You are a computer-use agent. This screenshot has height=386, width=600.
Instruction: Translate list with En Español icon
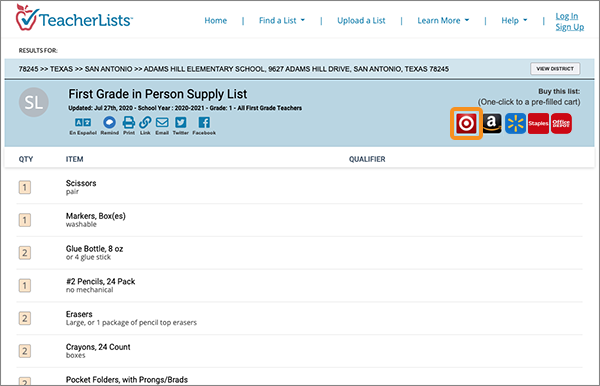pos(83,125)
